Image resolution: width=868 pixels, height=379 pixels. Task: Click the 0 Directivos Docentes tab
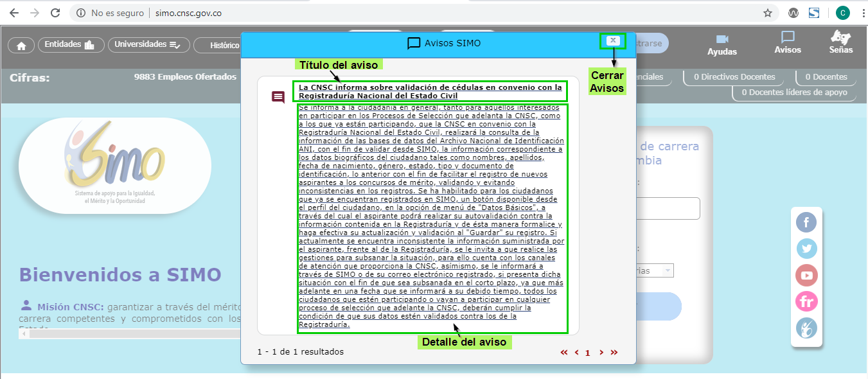tap(736, 77)
